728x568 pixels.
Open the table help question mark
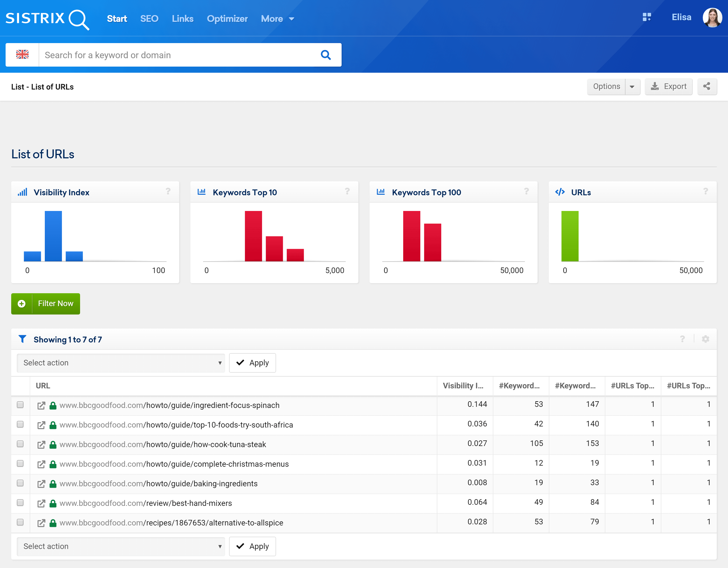[x=682, y=339]
